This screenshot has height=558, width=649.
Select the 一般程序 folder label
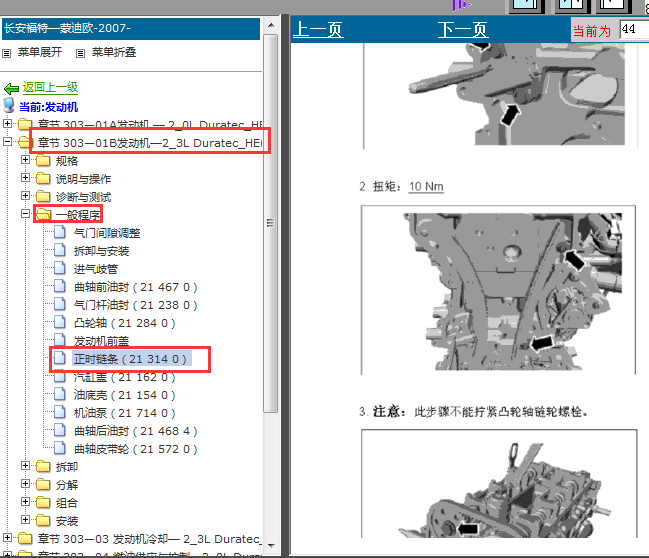pos(78,215)
